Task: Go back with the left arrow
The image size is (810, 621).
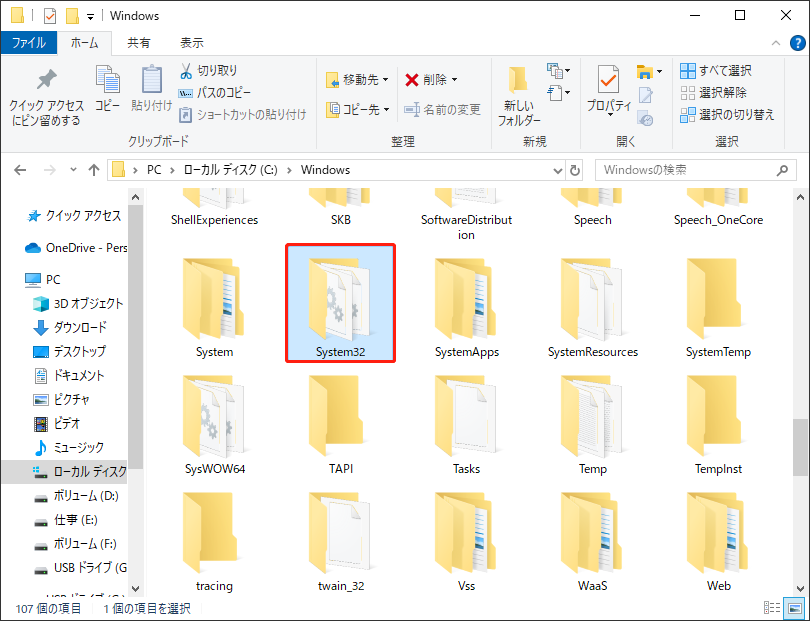Action: (x=20, y=170)
